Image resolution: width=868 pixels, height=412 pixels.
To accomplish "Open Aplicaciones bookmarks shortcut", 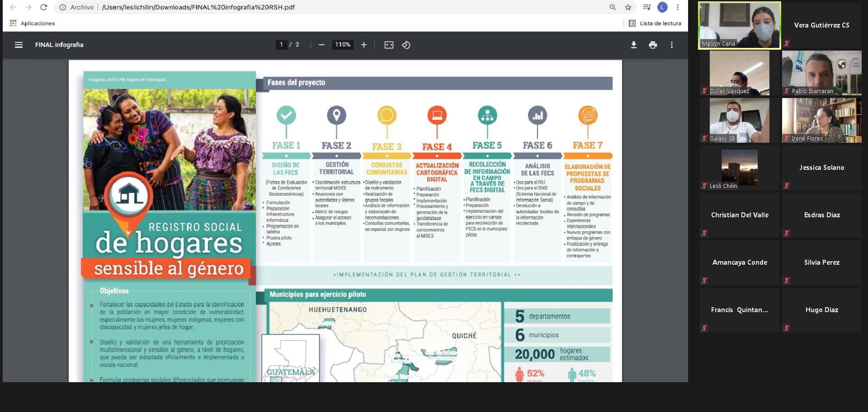I will (x=33, y=23).
